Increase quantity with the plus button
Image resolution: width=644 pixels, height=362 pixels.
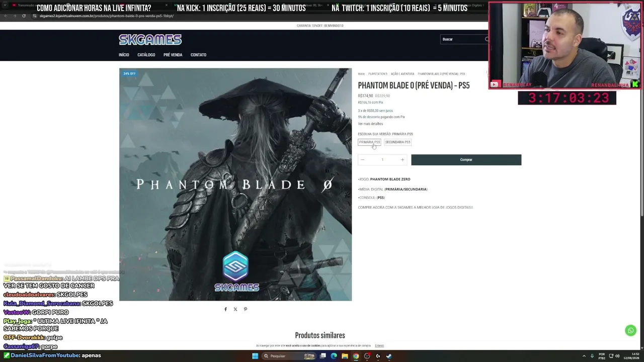(x=402, y=160)
